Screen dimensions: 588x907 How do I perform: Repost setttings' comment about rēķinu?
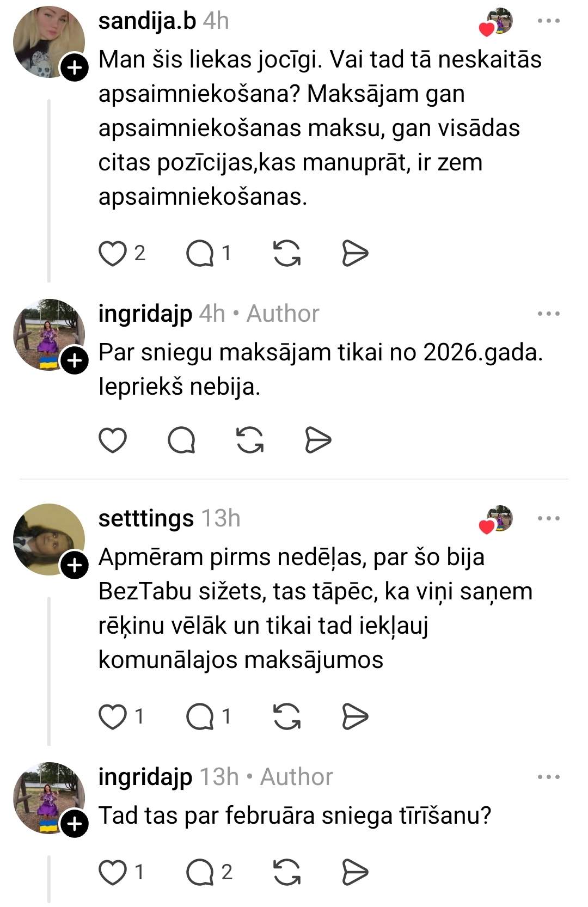pyautogui.click(x=287, y=716)
